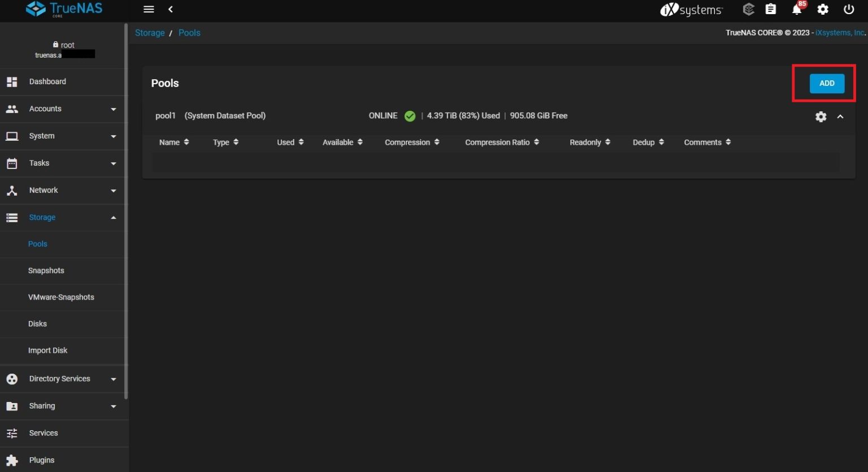The width and height of the screenshot is (868, 472).
Task: Open the settings gear in the top bar
Action: 823,10
